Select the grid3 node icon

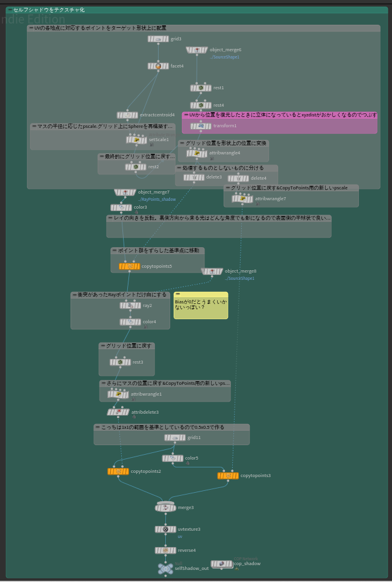coord(158,39)
